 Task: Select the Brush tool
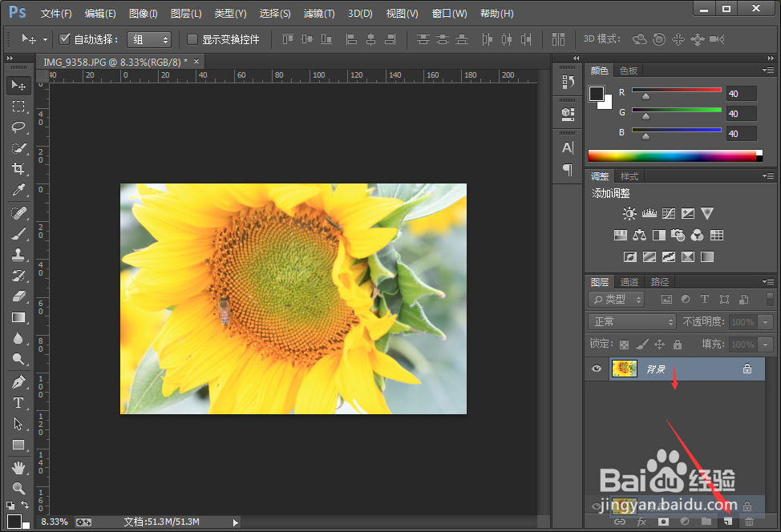pos(18,234)
